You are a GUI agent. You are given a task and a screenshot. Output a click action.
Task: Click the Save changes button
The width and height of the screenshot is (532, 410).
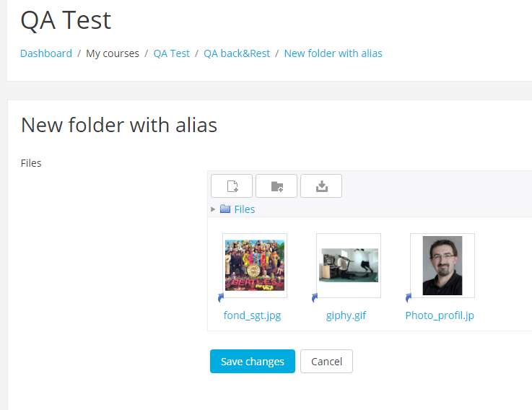253,362
